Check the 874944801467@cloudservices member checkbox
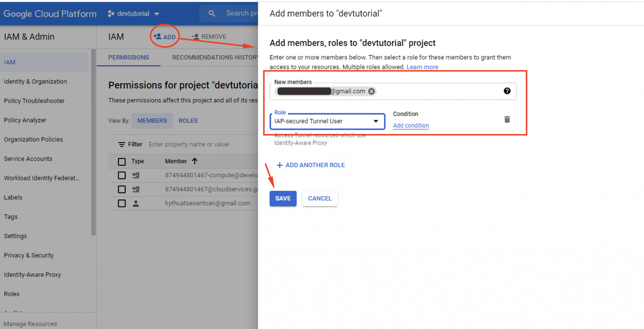 click(122, 189)
